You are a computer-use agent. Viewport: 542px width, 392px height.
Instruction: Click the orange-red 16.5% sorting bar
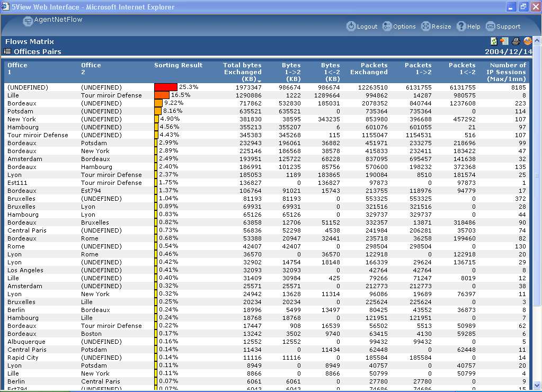pyautogui.click(x=162, y=95)
